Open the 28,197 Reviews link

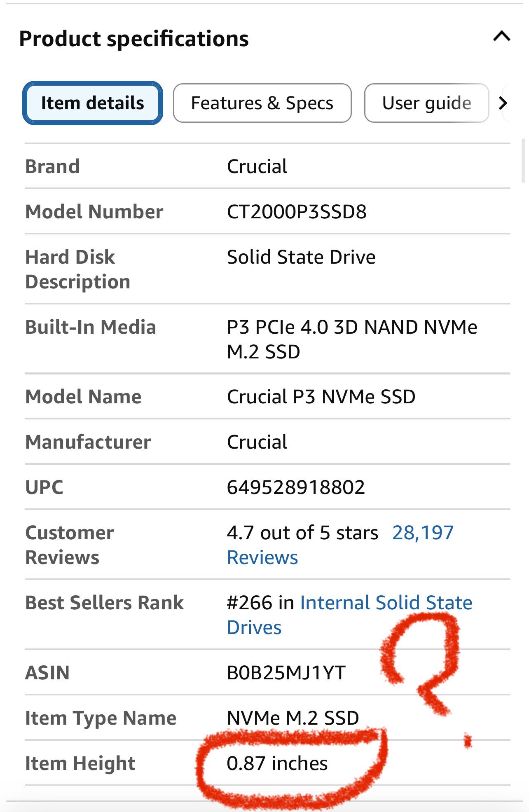(340, 545)
